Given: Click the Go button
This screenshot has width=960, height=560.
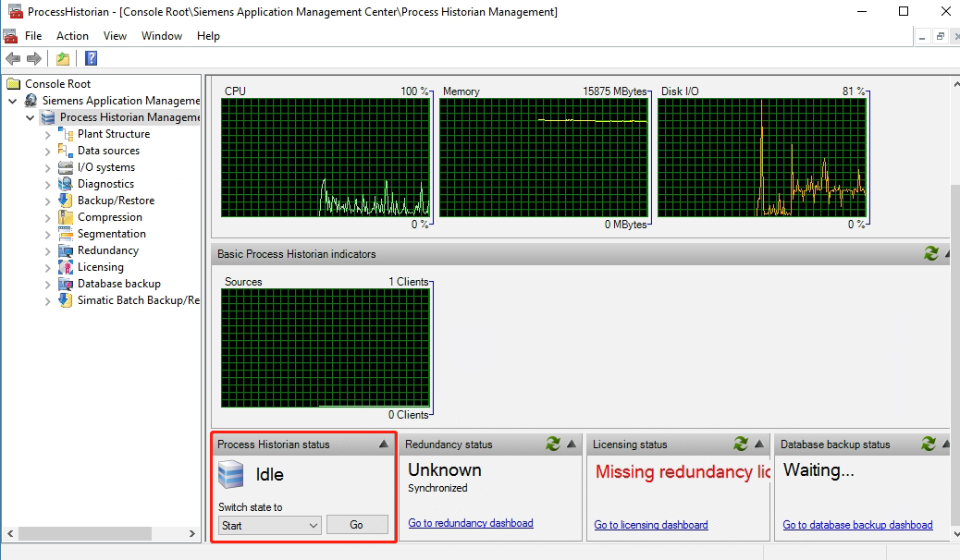Looking at the screenshot, I should click(x=357, y=525).
